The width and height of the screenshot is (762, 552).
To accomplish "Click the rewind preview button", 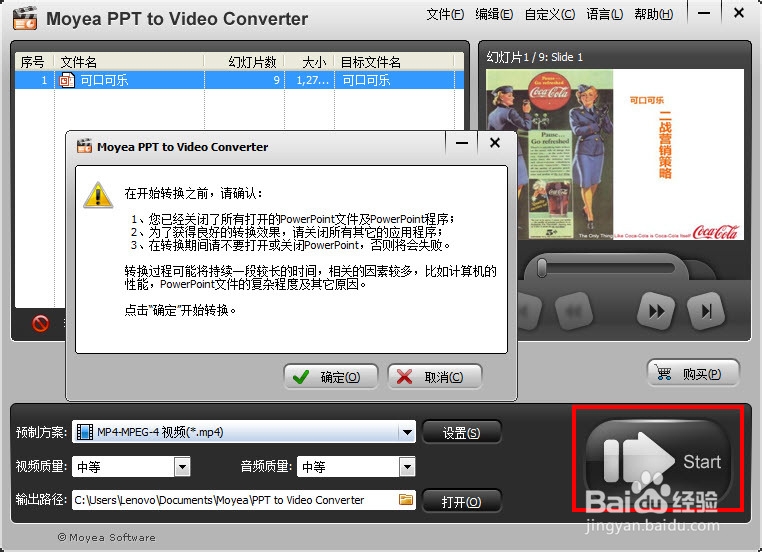I will pos(574,311).
